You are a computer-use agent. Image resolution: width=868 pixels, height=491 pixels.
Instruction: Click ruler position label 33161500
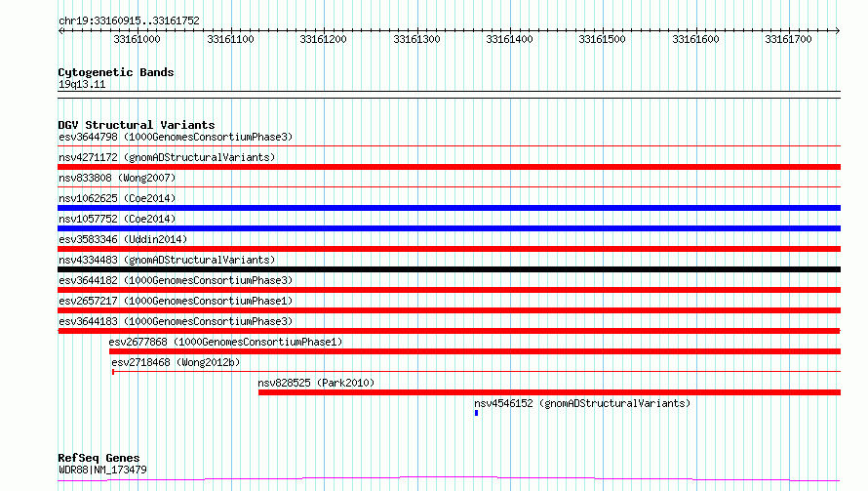pos(603,39)
